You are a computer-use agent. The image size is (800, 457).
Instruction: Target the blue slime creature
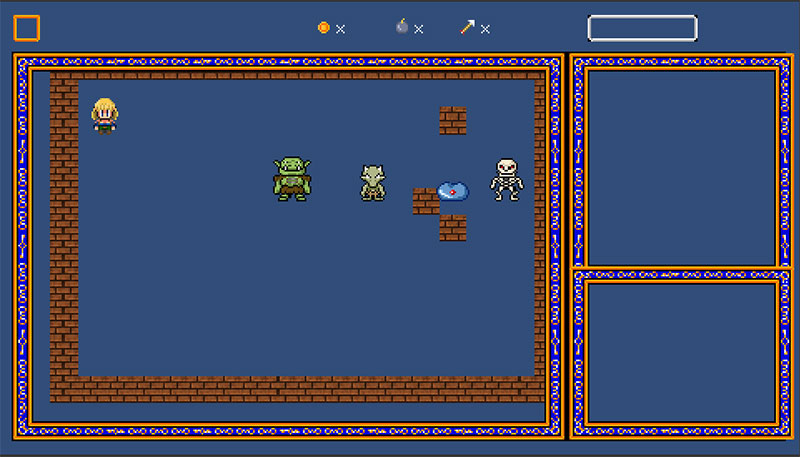click(x=453, y=191)
